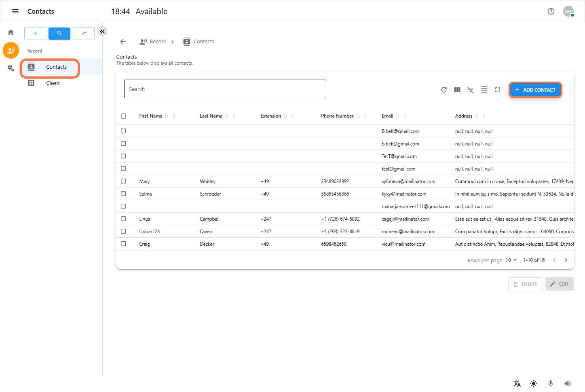Open the language translate icon
Image resolution: width=585 pixels, height=392 pixels.
(x=517, y=384)
